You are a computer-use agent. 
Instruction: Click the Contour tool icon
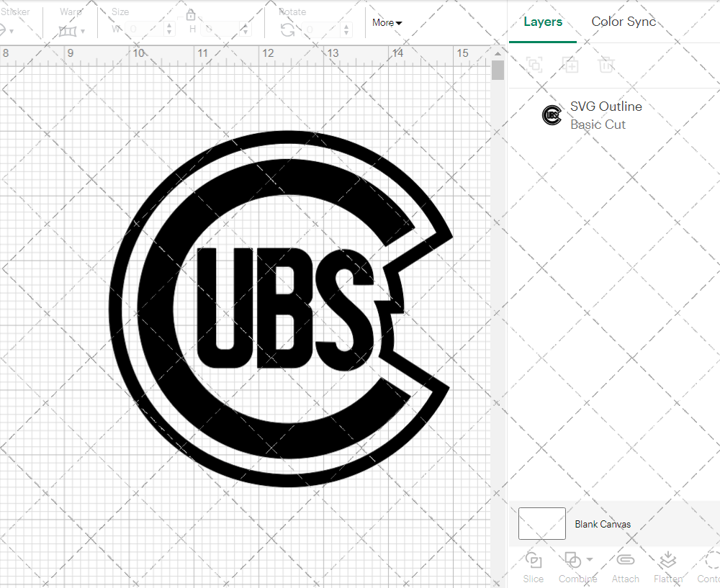pyautogui.click(x=711, y=561)
